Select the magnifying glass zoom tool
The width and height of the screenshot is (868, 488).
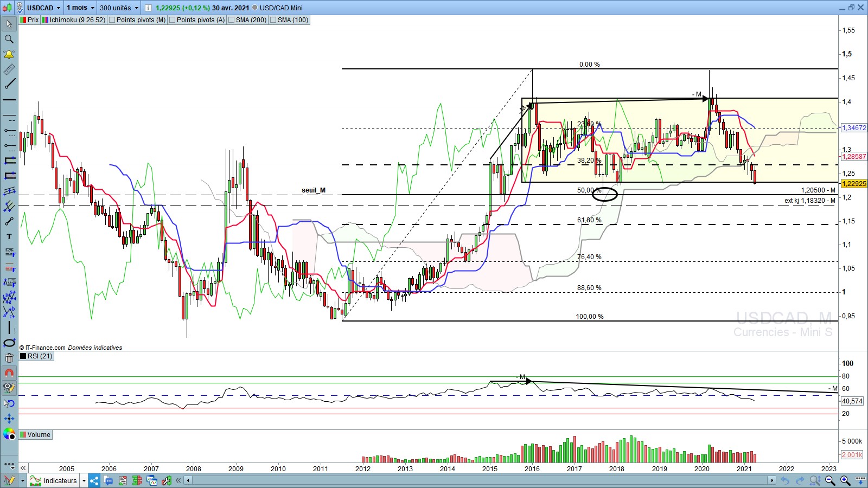click(9, 39)
